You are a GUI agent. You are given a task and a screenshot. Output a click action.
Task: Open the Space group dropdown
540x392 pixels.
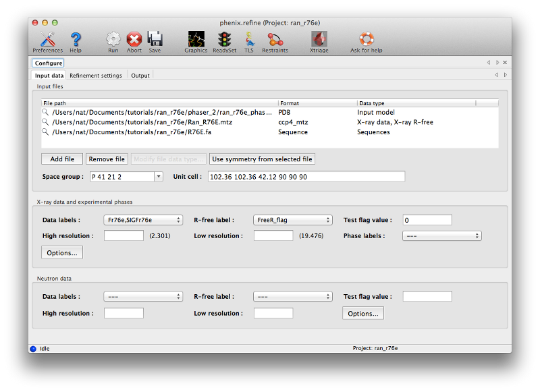[x=157, y=176]
